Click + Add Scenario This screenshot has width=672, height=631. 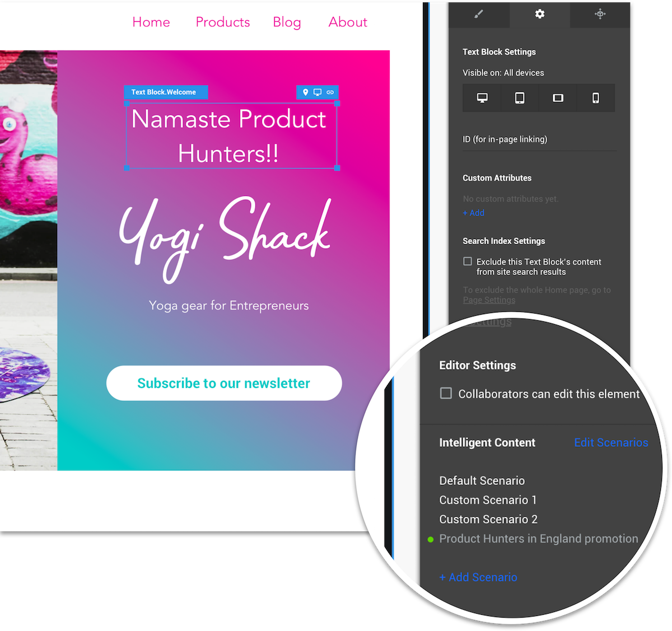(x=478, y=577)
